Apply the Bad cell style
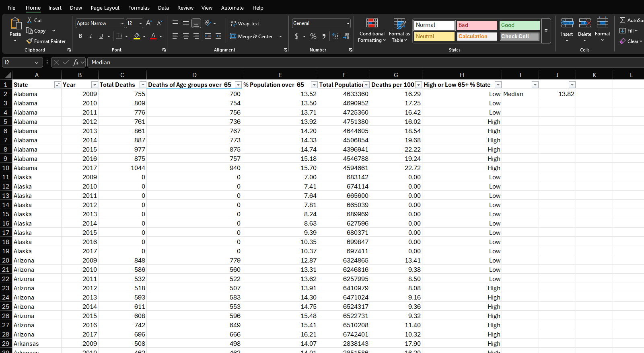 tap(477, 25)
